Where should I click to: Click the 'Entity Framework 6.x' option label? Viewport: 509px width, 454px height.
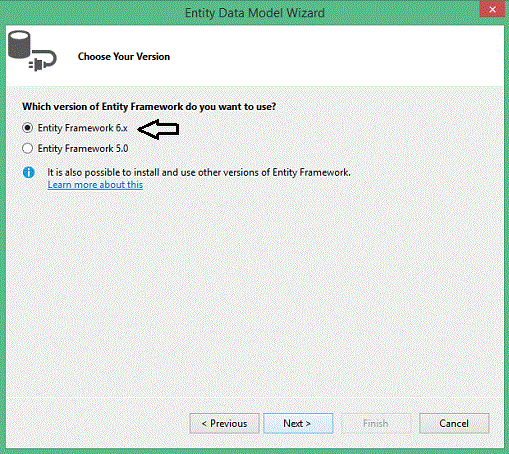[82, 128]
